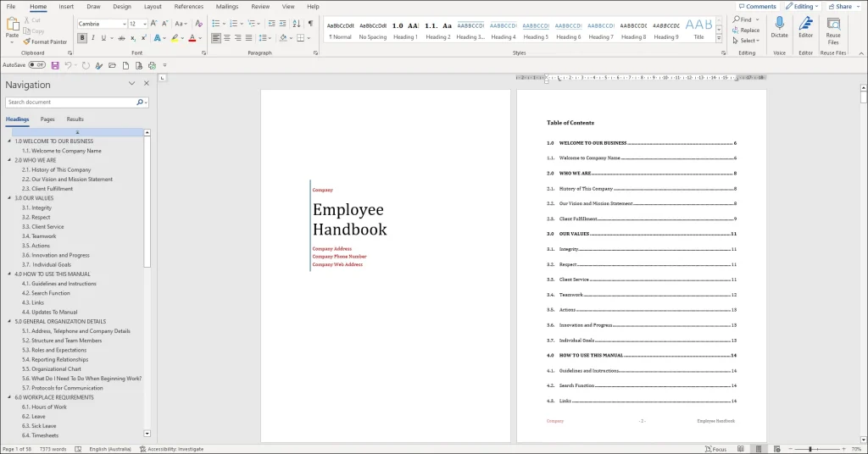Close the Navigation pane
The image size is (868, 454).
tap(146, 84)
